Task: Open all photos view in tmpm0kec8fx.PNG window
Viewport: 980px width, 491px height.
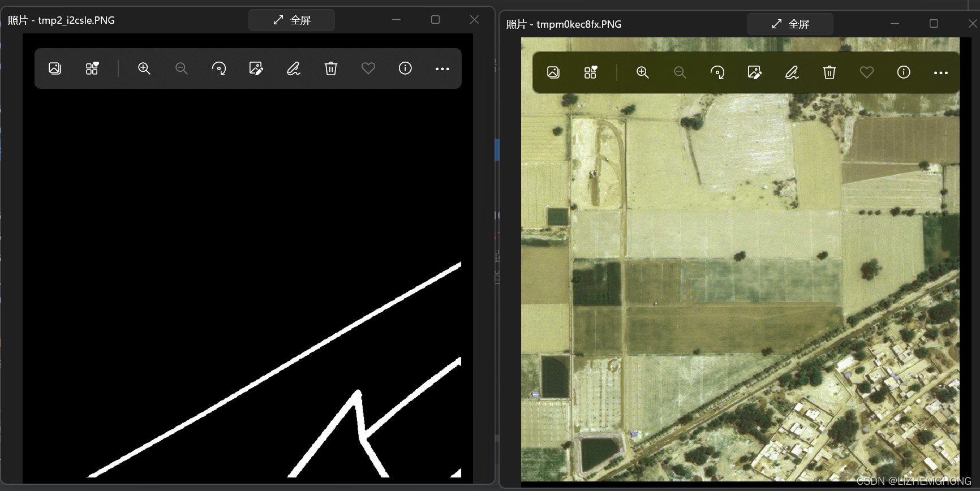Action: [553, 72]
